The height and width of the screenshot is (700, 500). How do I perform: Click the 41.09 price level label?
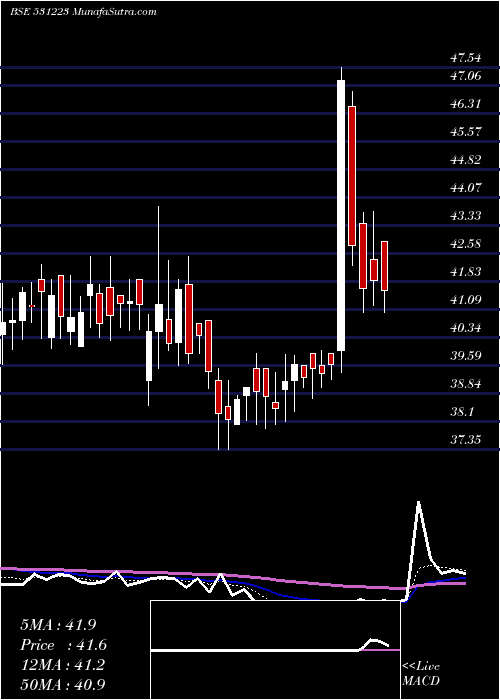tap(466, 300)
